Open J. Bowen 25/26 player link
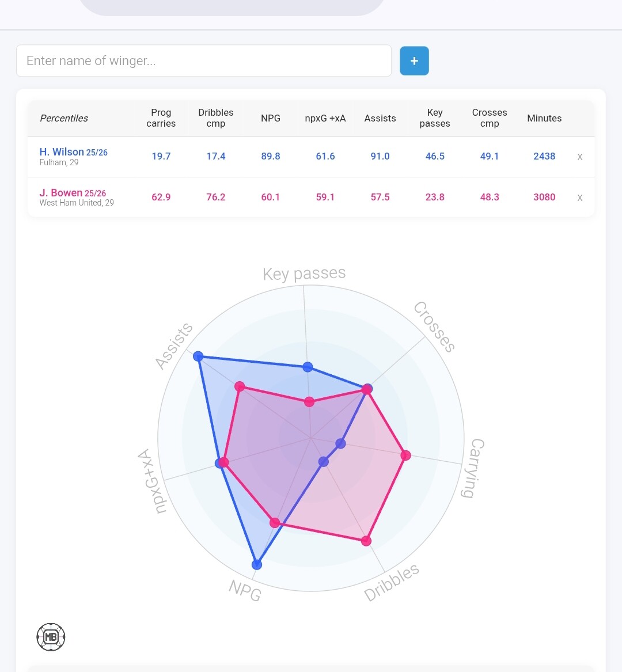Image resolution: width=622 pixels, height=672 pixels. click(x=73, y=193)
